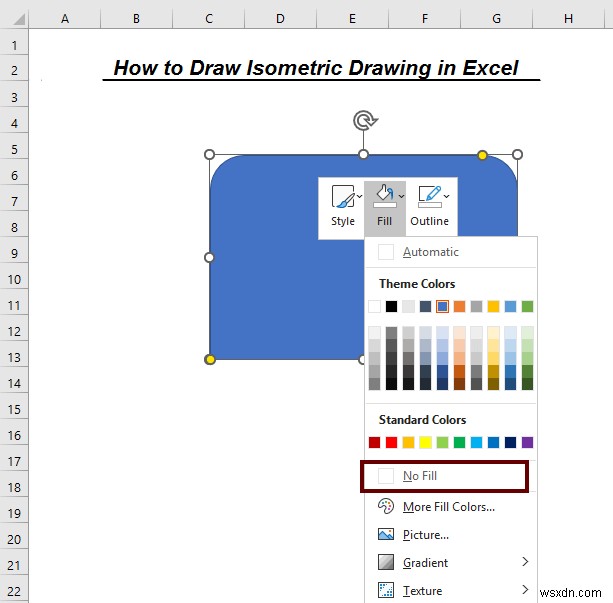Click the top yellow corner-radius adjustment handle

482,155
